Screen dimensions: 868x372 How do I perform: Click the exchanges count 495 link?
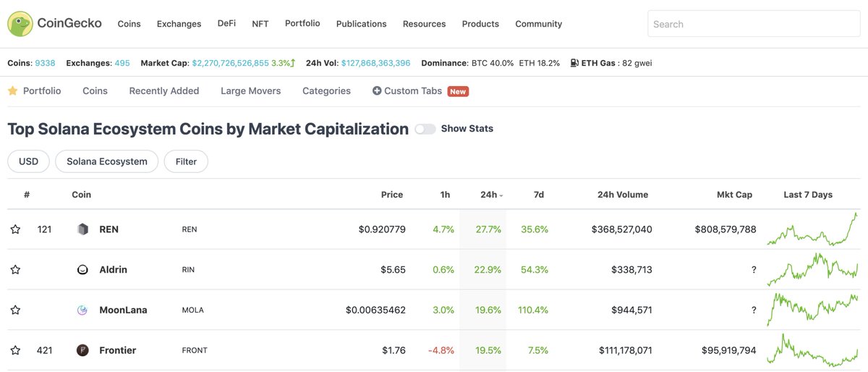tap(122, 63)
